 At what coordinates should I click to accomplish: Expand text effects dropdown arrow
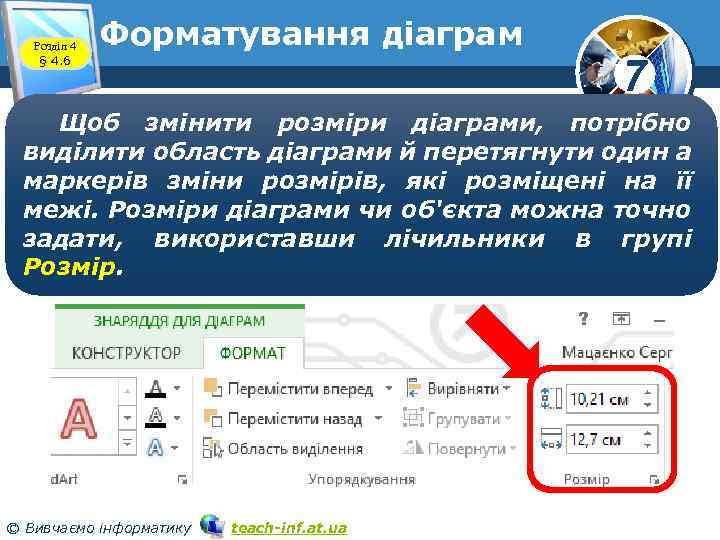(175, 447)
